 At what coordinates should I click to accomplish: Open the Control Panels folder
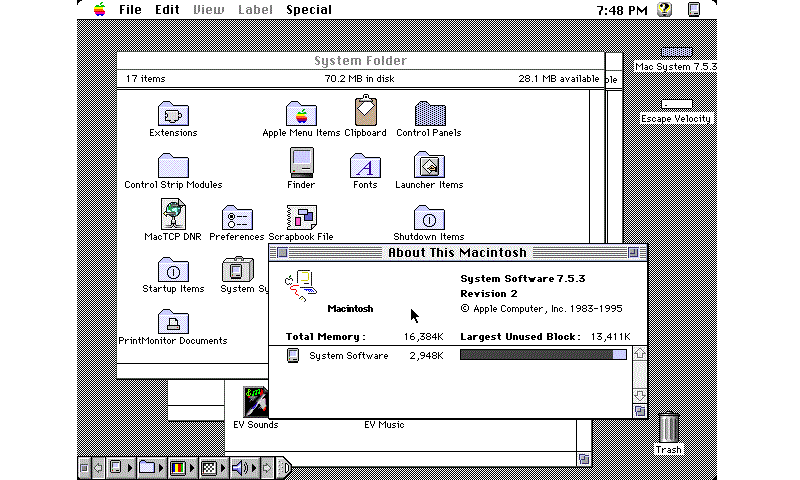[x=429, y=113]
